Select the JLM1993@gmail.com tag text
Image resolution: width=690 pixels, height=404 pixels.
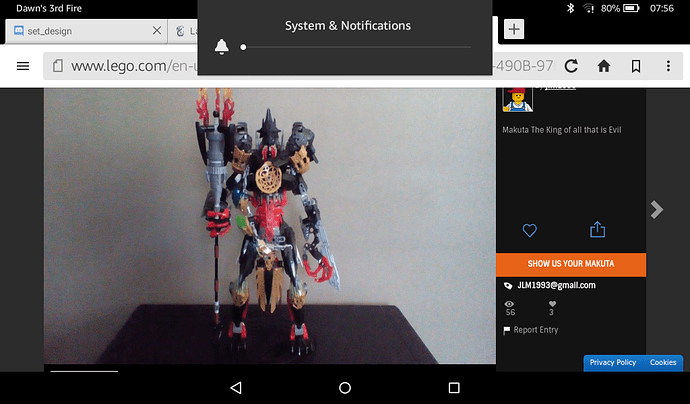click(x=556, y=285)
